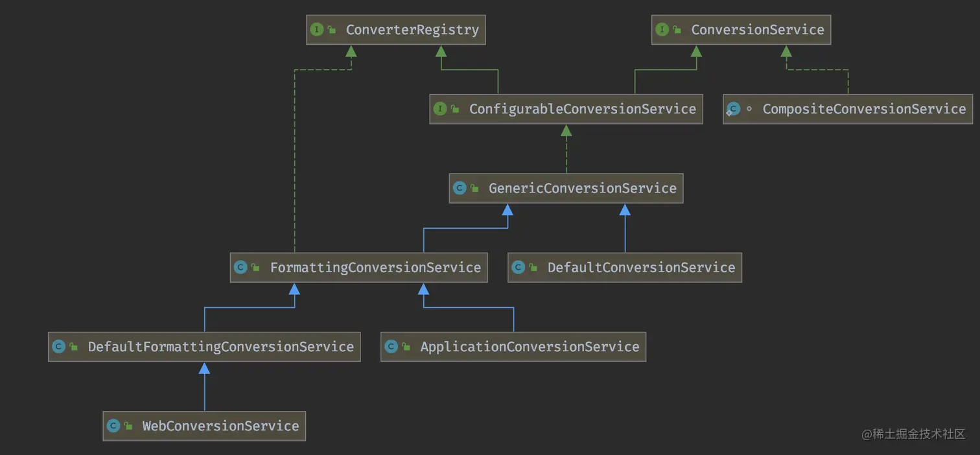
Task: Click the public lock icon on DefaultFormattingConversionService
Action: [x=73, y=347]
